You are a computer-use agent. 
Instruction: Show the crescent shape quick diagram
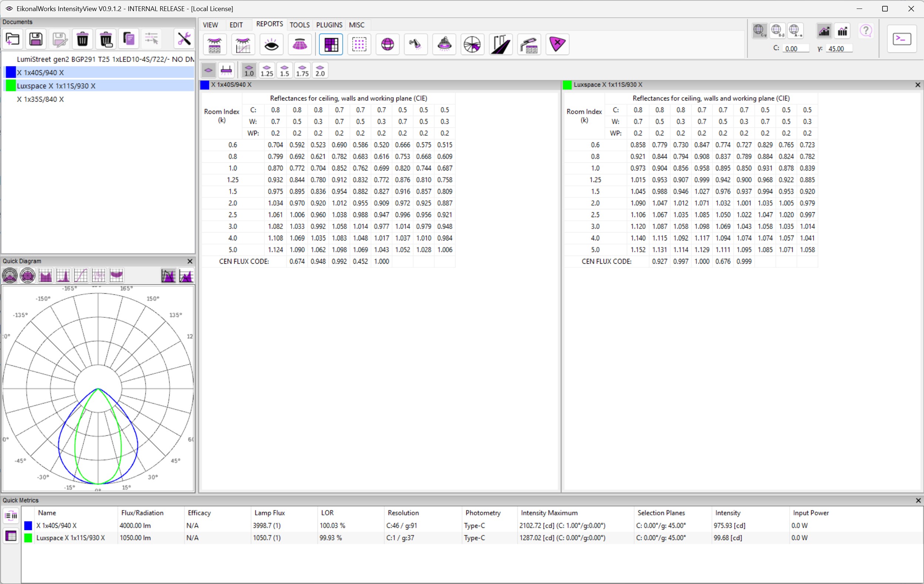pos(116,276)
